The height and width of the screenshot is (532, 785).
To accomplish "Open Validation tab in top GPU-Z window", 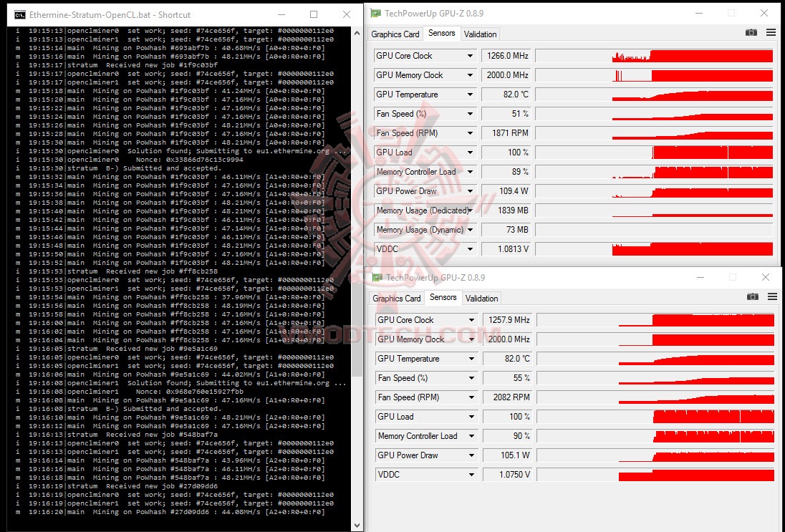I will (480, 34).
